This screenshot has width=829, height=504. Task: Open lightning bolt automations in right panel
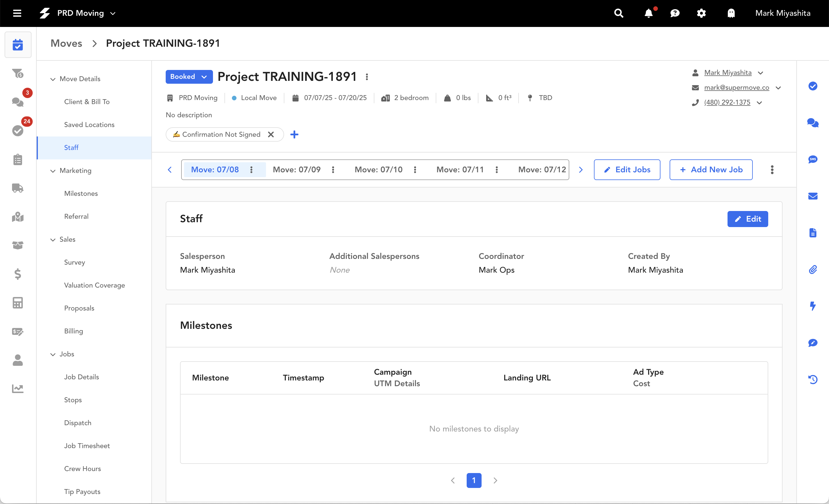click(x=813, y=306)
